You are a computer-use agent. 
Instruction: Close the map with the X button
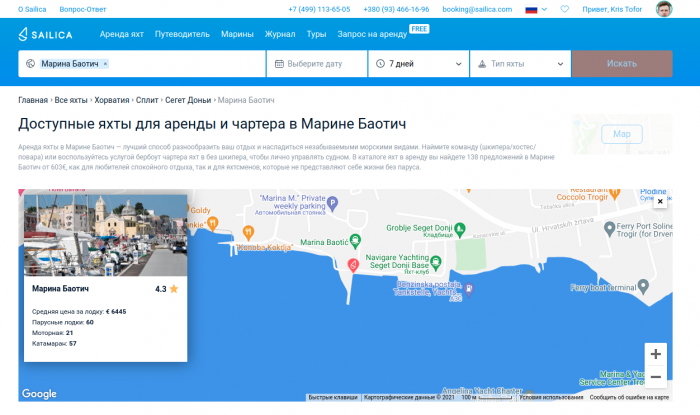(660, 201)
